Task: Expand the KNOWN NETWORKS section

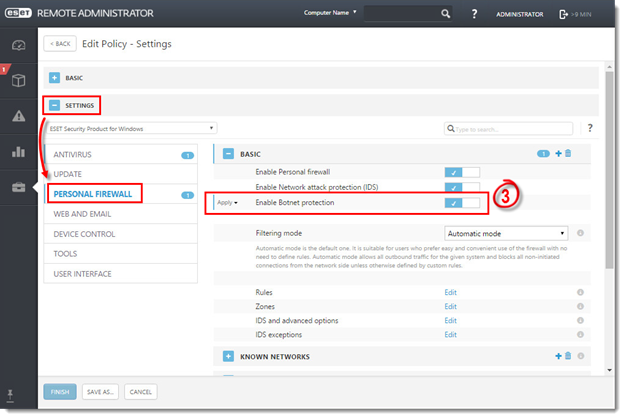Action: pyautogui.click(x=228, y=356)
